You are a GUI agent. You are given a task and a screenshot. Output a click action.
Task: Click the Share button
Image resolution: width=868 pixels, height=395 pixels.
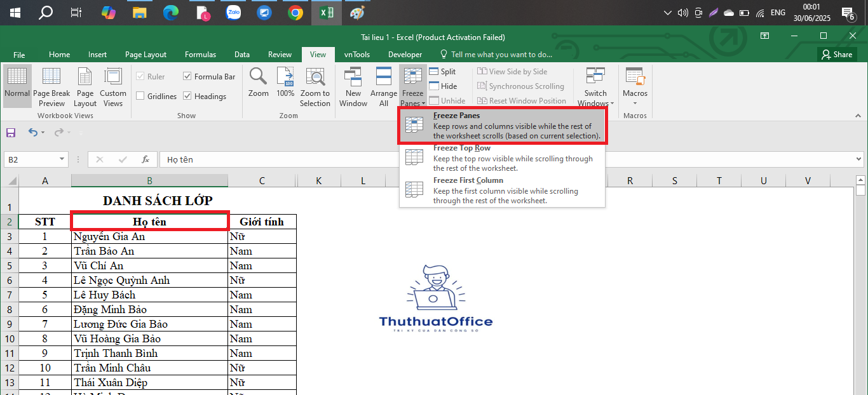[x=837, y=55]
